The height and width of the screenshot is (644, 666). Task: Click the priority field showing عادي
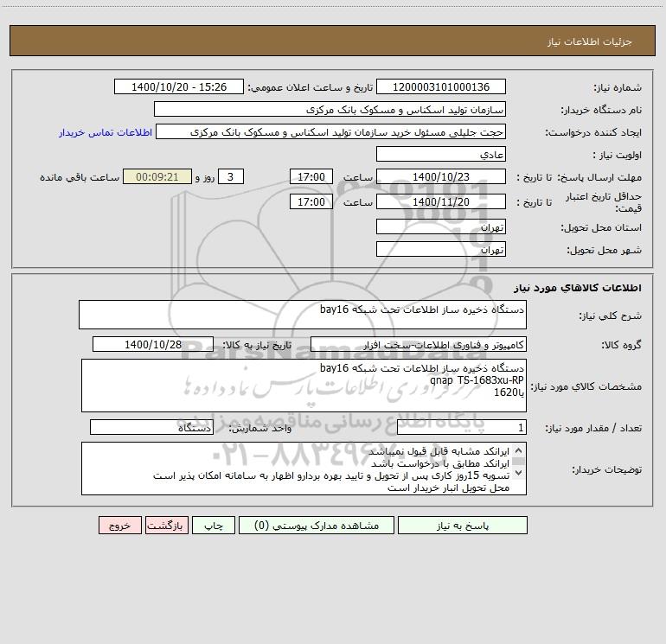pyautogui.click(x=441, y=154)
